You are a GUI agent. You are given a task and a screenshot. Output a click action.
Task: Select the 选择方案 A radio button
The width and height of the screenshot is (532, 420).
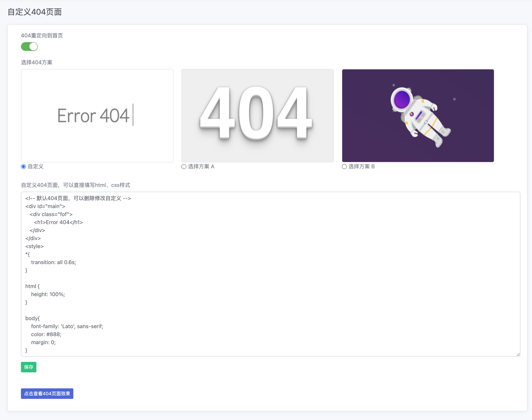coord(184,167)
